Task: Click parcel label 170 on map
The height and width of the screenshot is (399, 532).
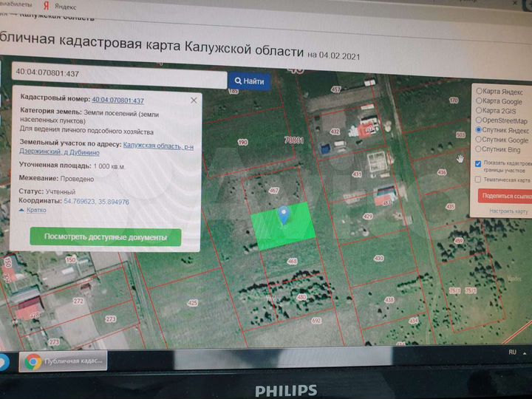Action: click(454, 100)
